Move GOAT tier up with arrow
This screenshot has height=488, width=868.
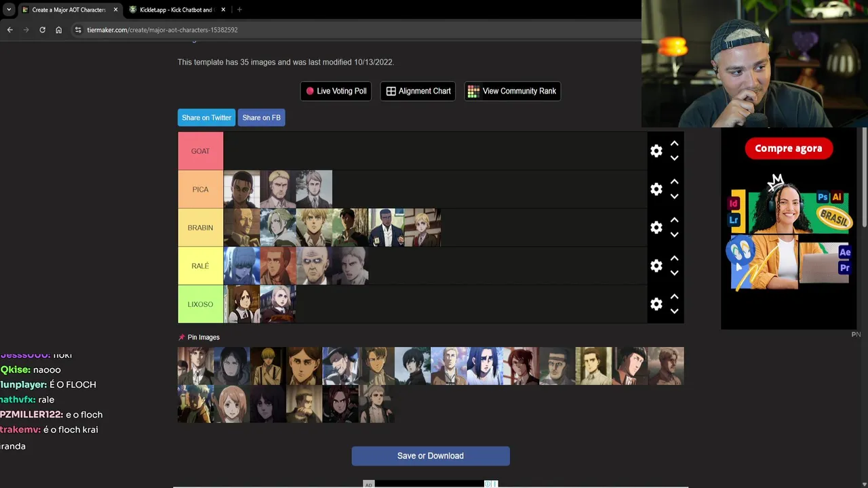[674, 144]
